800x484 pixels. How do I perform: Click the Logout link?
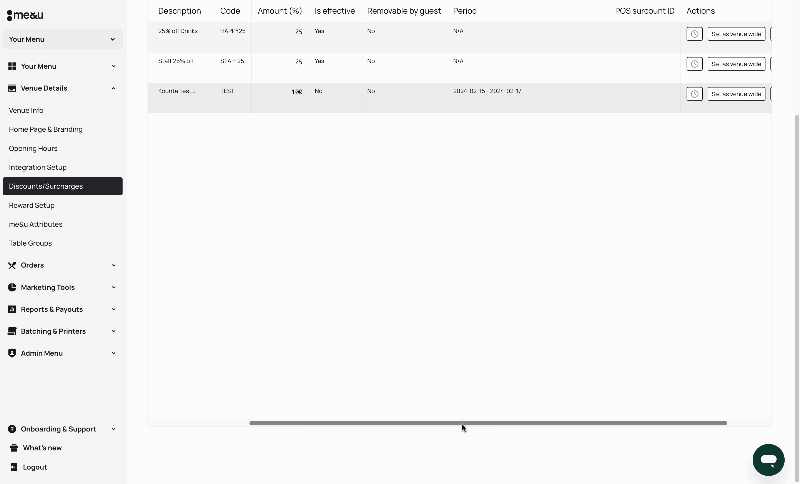point(35,467)
